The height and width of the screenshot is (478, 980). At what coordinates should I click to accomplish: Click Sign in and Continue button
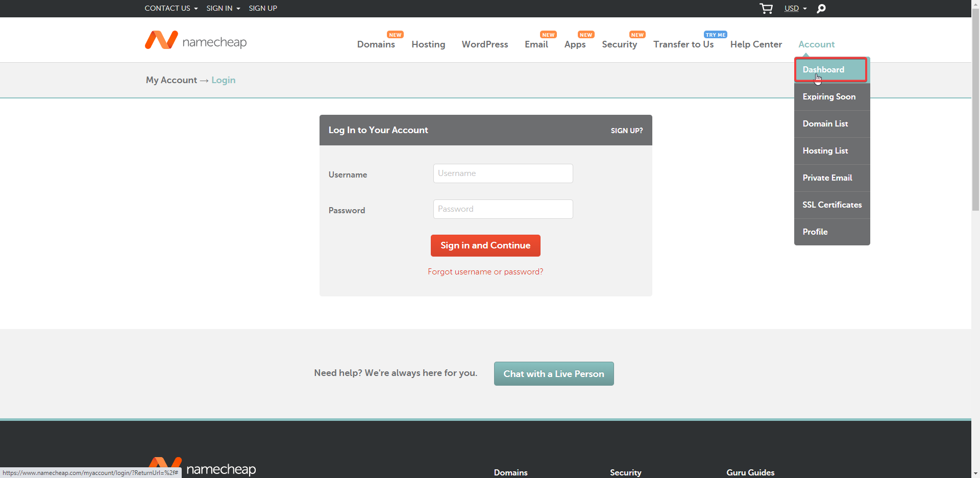[485, 245]
